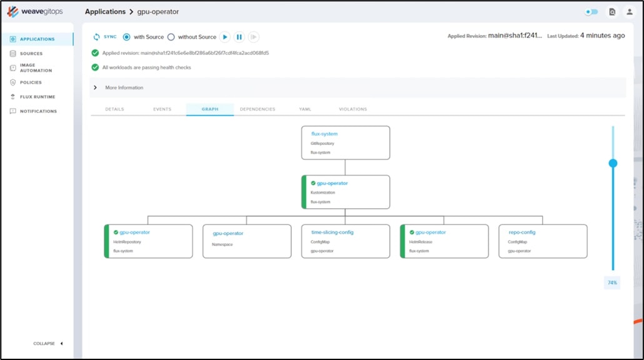Click the Sync button
The width and height of the screenshot is (644, 360).
coord(105,37)
